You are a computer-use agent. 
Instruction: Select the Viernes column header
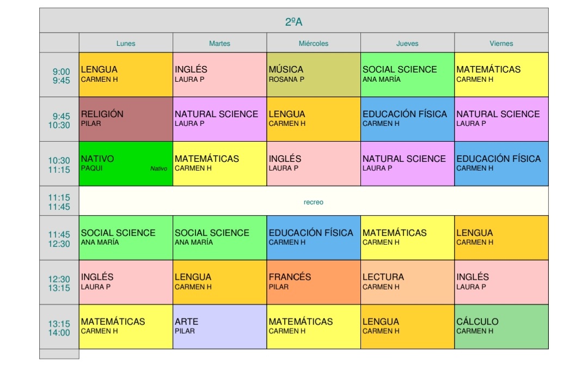coord(501,43)
